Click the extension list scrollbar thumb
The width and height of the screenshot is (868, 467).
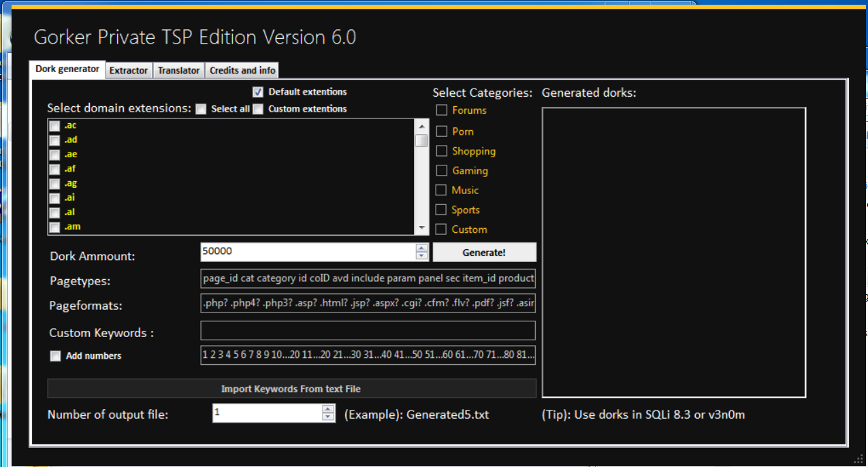[x=422, y=140]
